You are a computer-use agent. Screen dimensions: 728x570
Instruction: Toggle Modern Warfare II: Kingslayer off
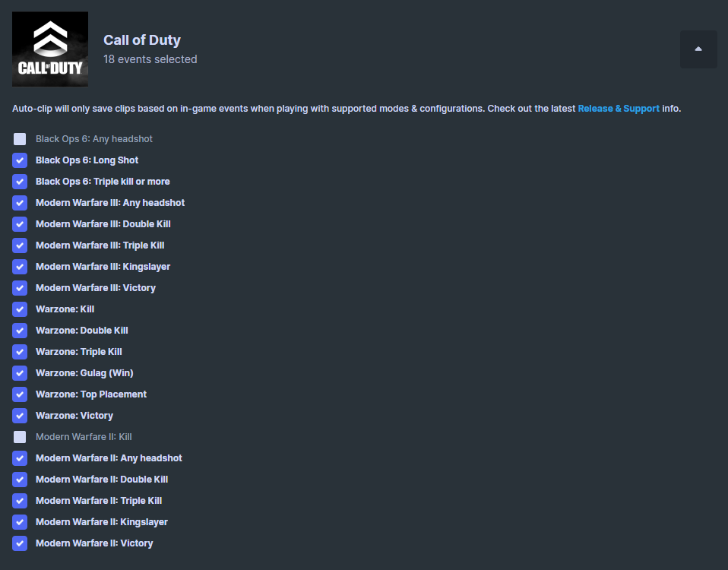[x=20, y=522]
